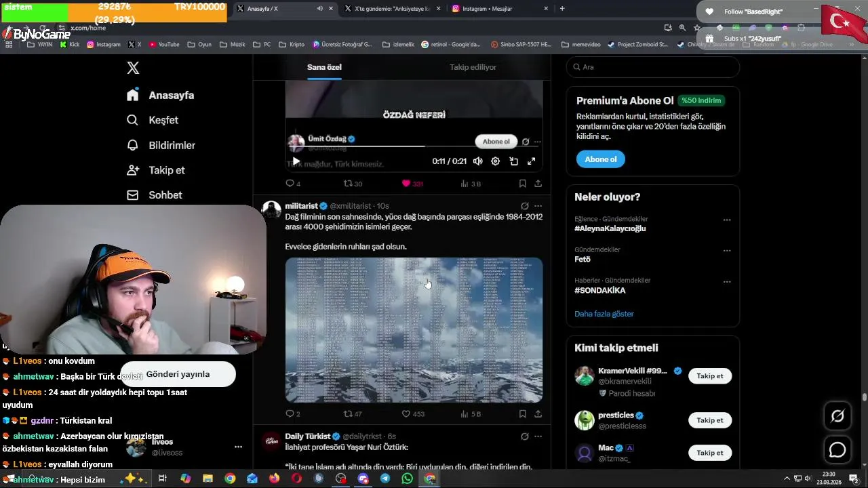Open a new browser tab with plus
The height and width of the screenshot is (488, 868).
tap(562, 9)
